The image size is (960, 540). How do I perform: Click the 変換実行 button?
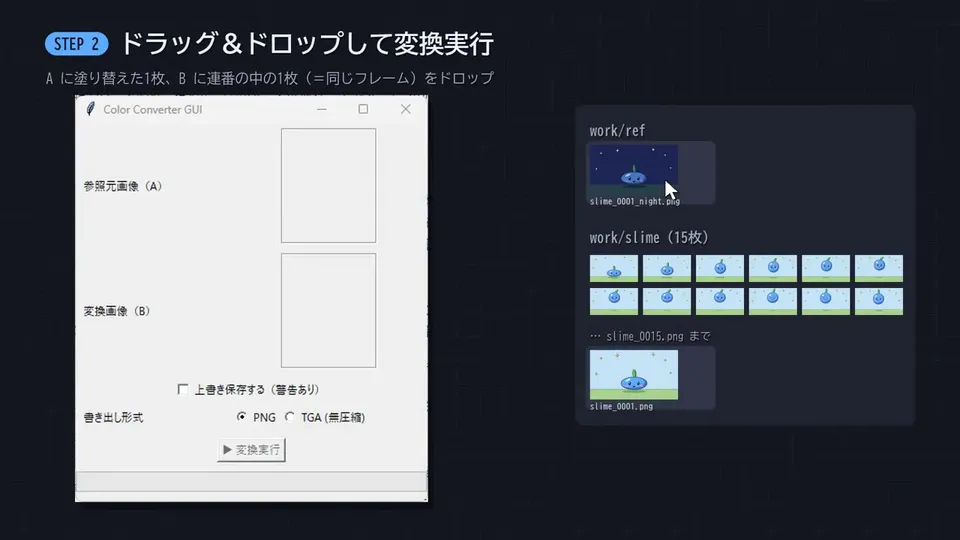click(251, 449)
